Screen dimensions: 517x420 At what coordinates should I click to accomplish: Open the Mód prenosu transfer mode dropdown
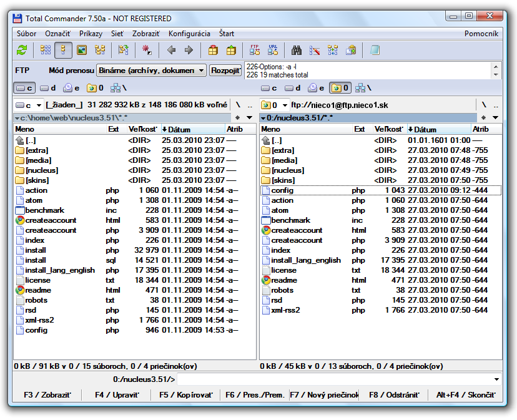pos(151,71)
